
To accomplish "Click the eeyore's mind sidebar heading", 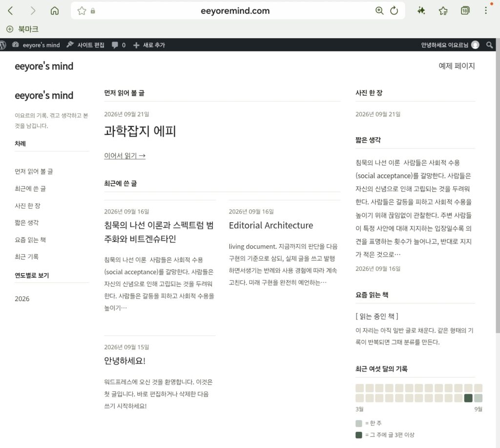I will click(x=44, y=95).
